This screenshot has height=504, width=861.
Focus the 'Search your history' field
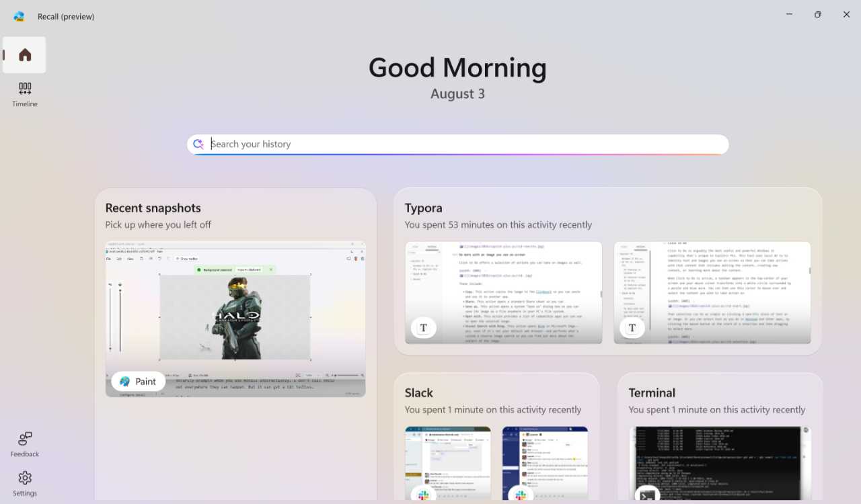coord(458,144)
